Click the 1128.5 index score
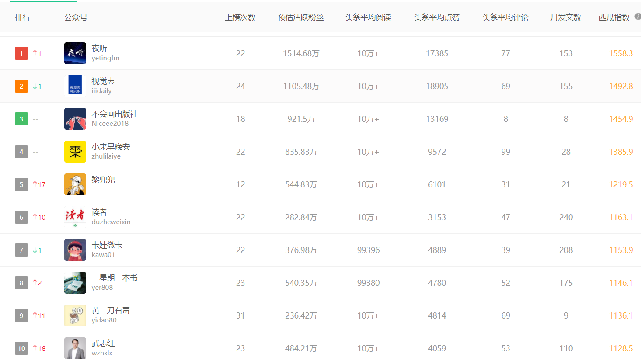 [x=621, y=348]
